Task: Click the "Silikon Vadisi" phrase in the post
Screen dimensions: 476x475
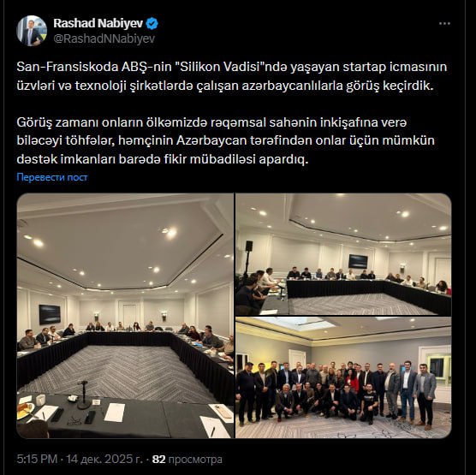Action: (x=220, y=67)
